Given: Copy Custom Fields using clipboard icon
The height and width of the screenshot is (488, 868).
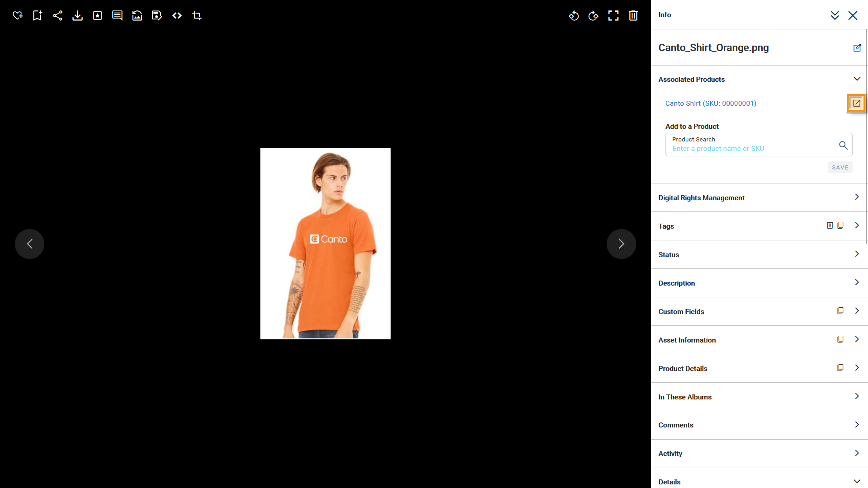Looking at the screenshot, I should click(840, 311).
